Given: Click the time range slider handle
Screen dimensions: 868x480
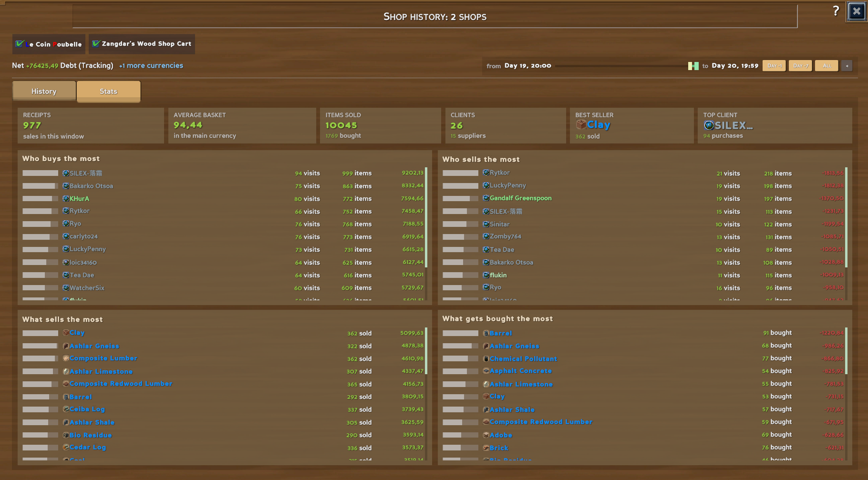Looking at the screenshot, I should pyautogui.click(x=693, y=66).
